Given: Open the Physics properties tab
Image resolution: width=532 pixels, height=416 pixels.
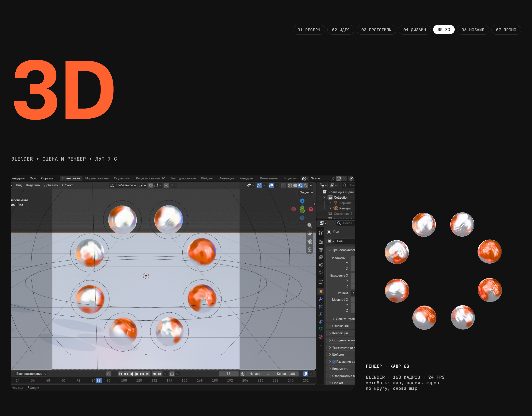Looking at the screenshot, I should pyautogui.click(x=321, y=314).
